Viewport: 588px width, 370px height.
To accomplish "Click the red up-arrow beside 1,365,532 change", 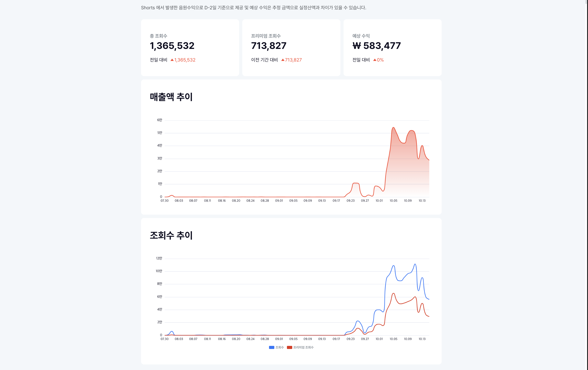I will 172,60.
